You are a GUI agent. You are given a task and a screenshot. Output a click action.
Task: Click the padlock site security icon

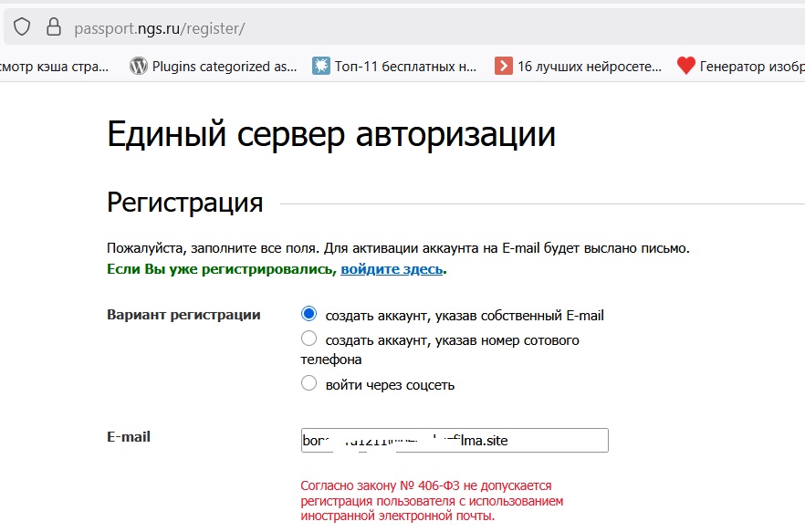coord(53,27)
